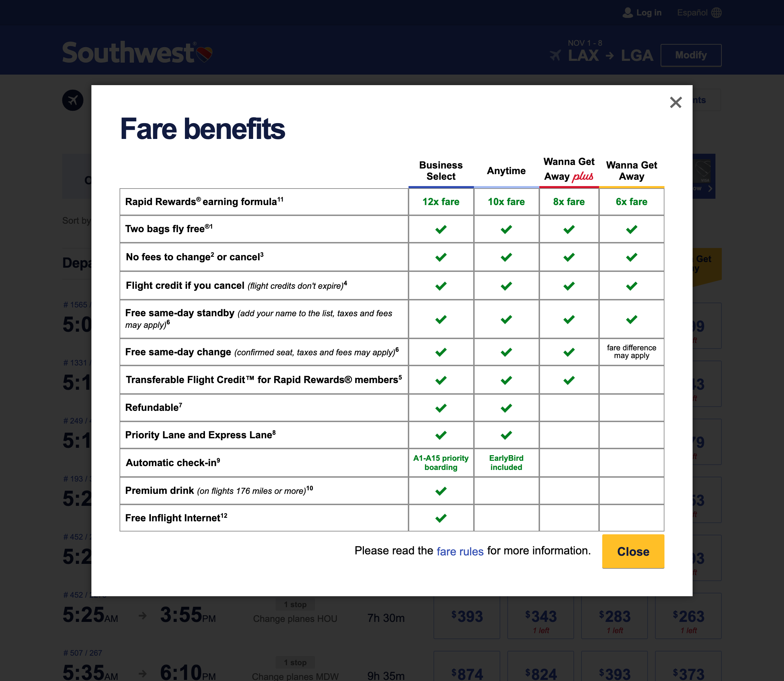This screenshot has width=784, height=681.
Task: Click the globe icon next to Español
Action: pos(717,13)
